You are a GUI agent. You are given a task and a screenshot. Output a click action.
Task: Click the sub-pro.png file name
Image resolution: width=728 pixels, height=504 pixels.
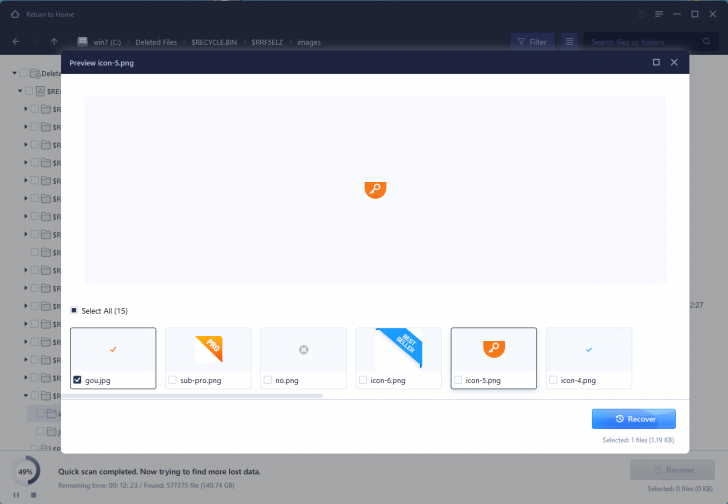[x=201, y=381]
